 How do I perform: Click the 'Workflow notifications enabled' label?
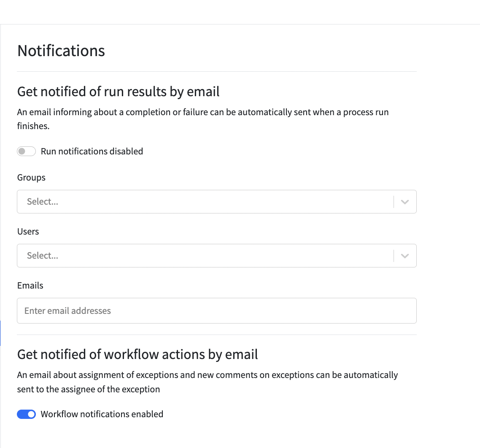click(x=102, y=414)
